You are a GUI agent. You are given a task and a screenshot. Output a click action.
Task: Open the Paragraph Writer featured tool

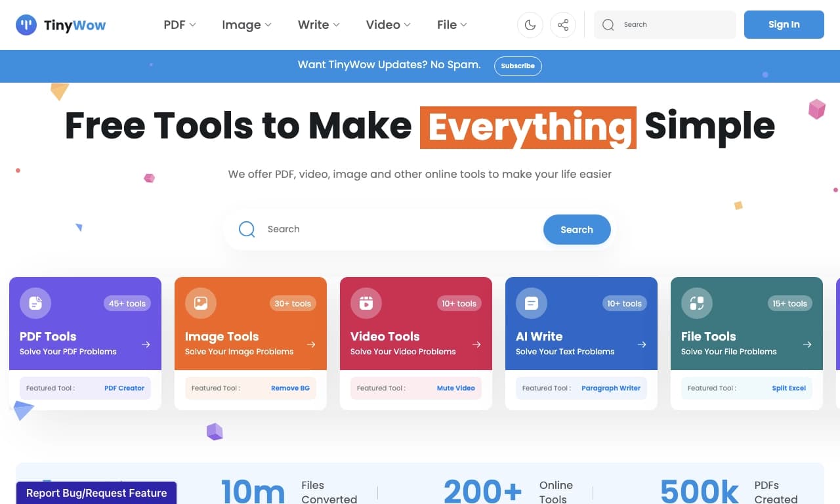pyautogui.click(x=611, y=388)
